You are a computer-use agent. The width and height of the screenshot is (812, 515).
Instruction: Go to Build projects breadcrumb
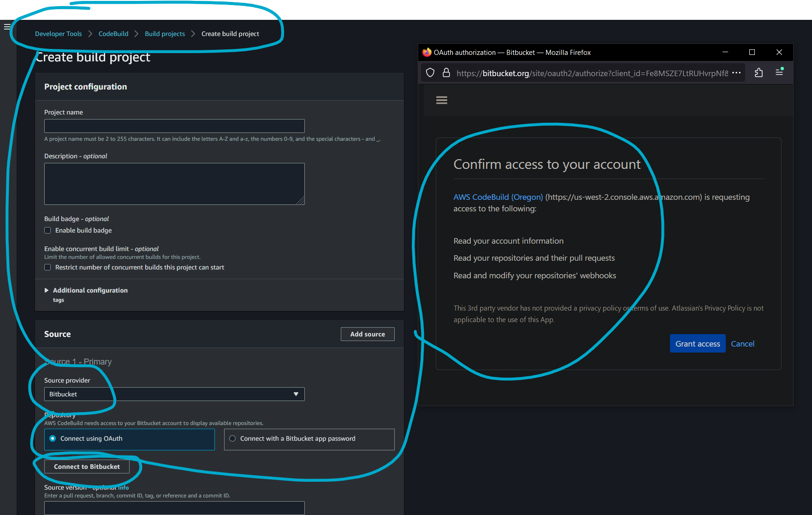[x=165, y=34]
